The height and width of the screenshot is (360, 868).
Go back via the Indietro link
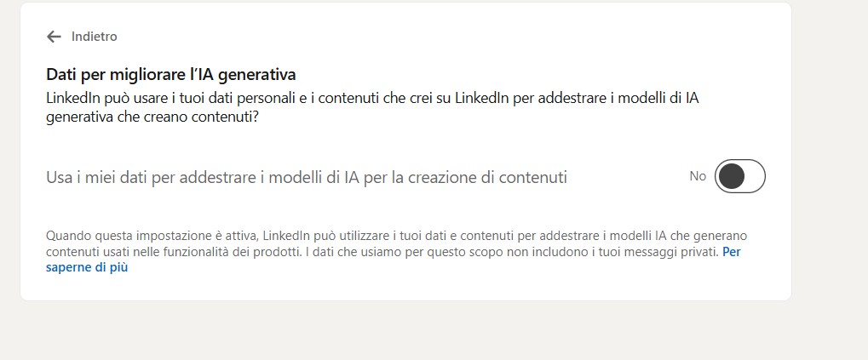[94, 37]
